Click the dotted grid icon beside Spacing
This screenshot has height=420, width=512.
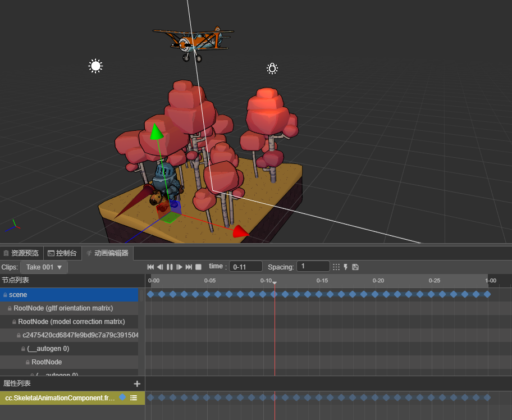(336, 267)
